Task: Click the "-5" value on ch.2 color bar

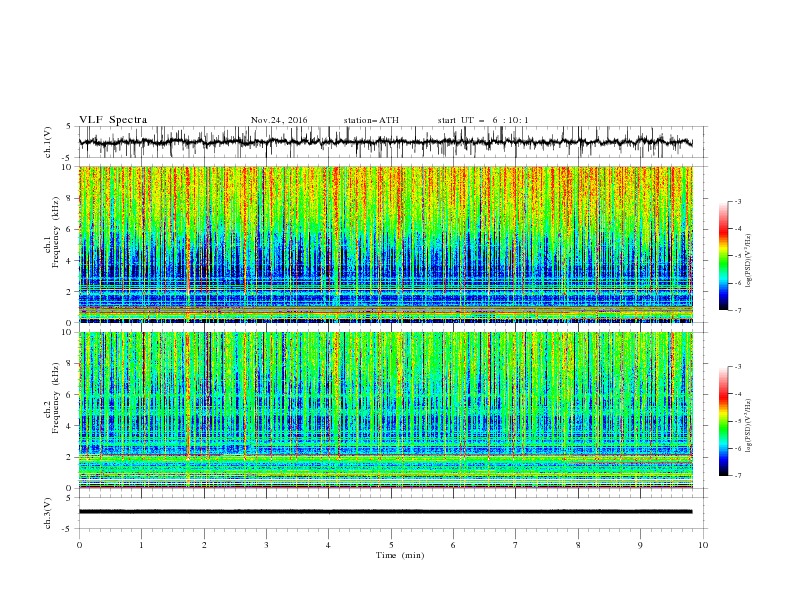Action: 738,421
